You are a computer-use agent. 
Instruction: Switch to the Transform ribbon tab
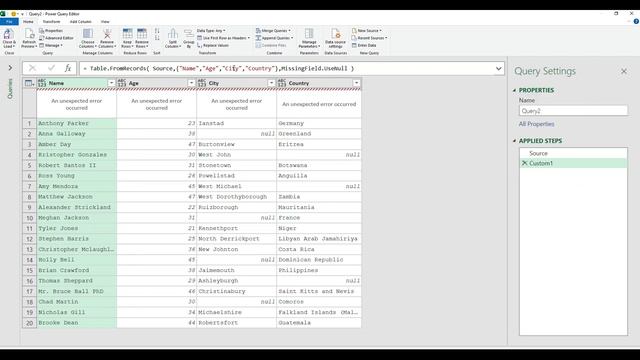point(51,22)
